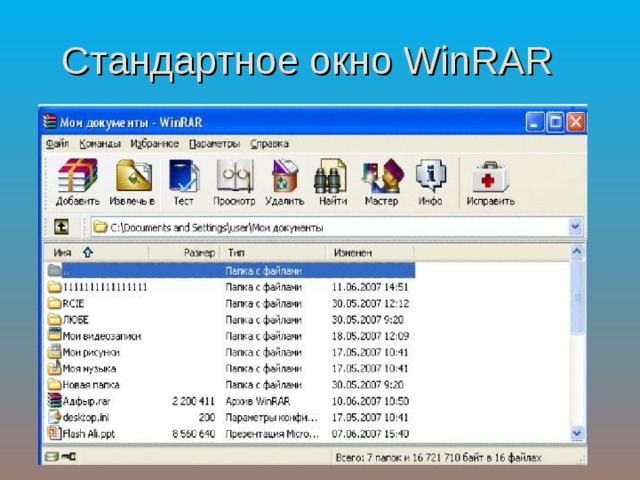Select the file name Flash Ali.ppt
This screenshot has height=480, width=640.
tap(89, 433)
